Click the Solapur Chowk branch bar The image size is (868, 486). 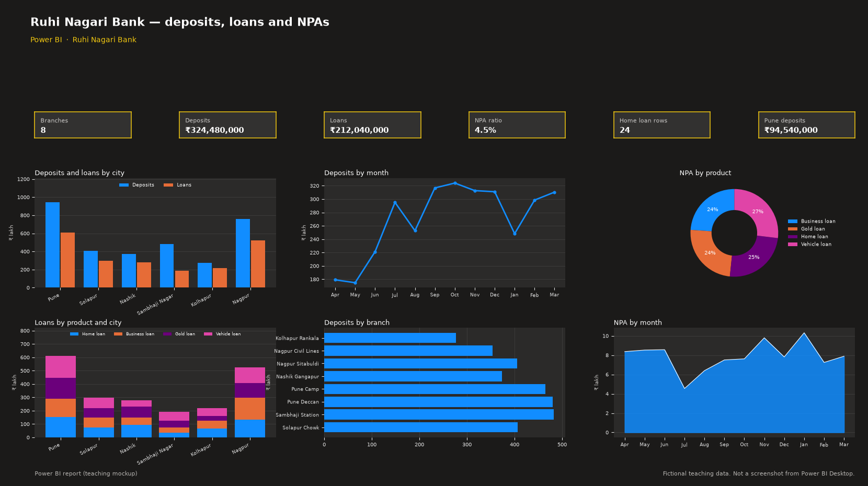(x=421, y=427)
